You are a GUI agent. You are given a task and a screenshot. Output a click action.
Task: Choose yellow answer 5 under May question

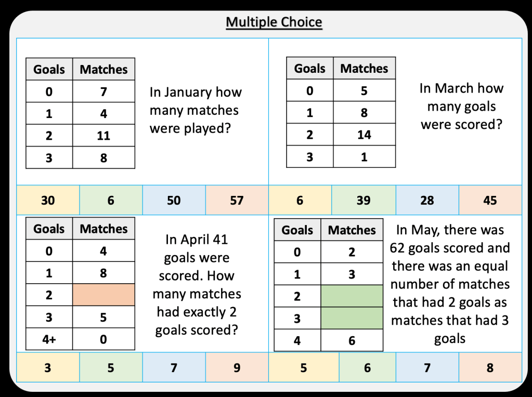click(x=304, y=368)
